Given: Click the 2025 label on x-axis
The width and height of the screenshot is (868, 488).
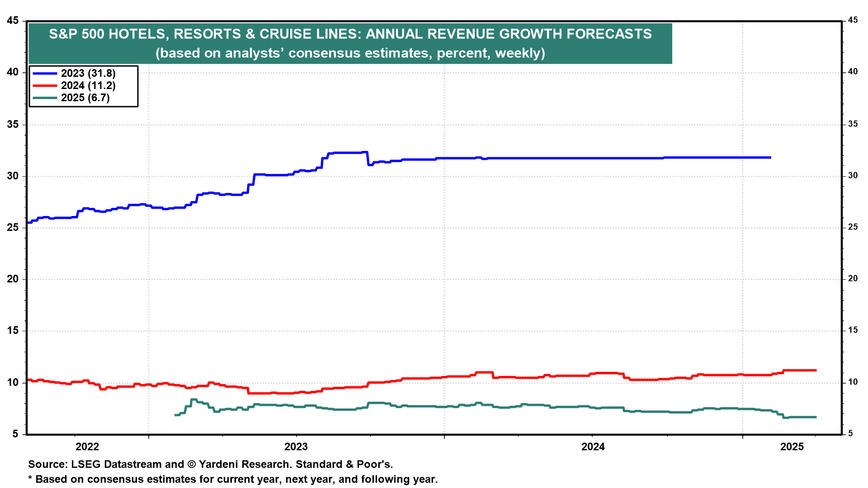Looking at the screenshot, I should [792, 447].
